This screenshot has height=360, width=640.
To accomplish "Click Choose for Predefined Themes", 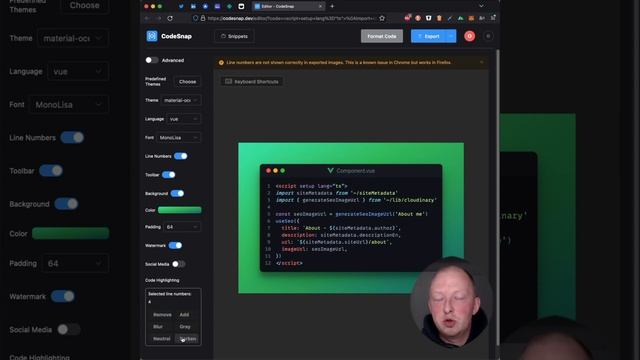I will tap(187, 82).
